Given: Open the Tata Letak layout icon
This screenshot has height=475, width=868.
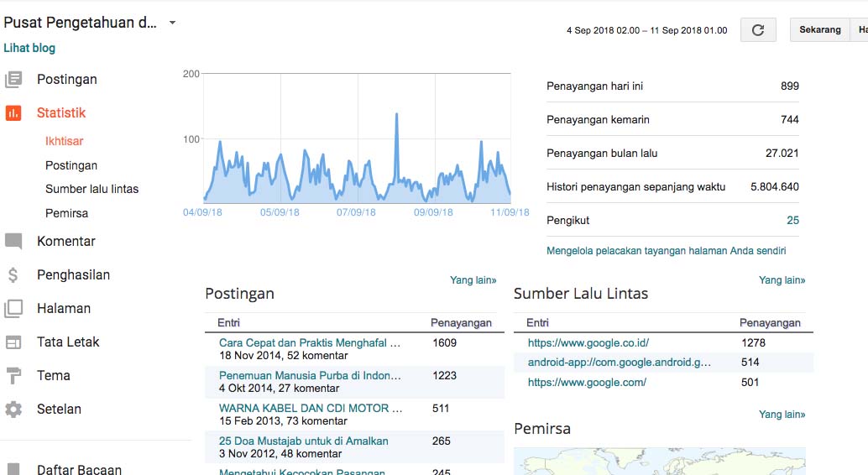Looking at the screenshot, I should pyautogui.click(x=13, y=342).
